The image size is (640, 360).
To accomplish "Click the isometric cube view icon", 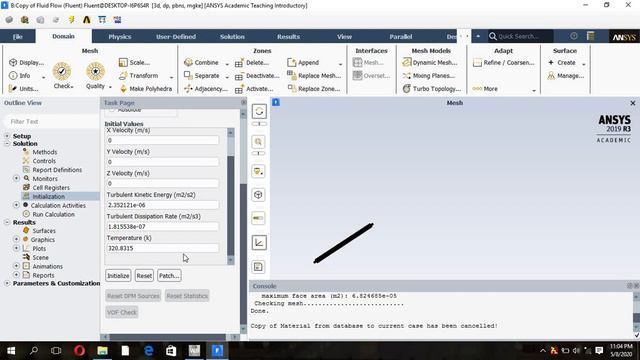I will (x=259, y=195).
